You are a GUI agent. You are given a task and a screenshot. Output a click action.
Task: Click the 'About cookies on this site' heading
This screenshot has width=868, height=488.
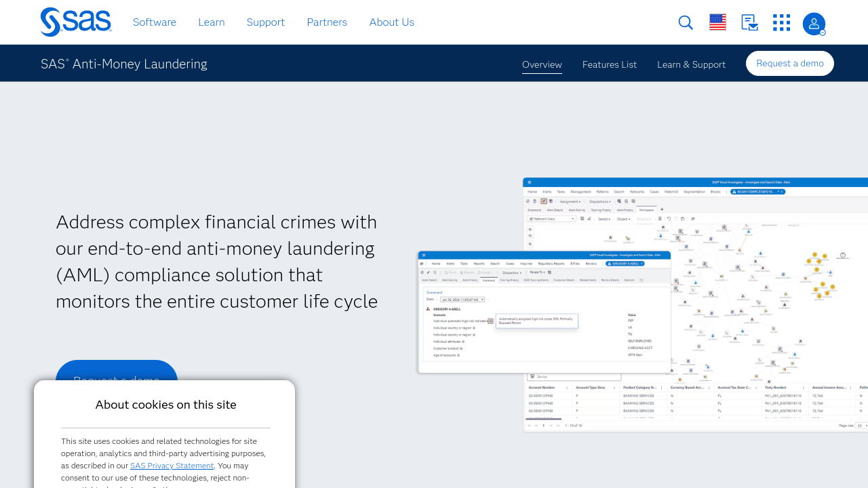[165, 405]
